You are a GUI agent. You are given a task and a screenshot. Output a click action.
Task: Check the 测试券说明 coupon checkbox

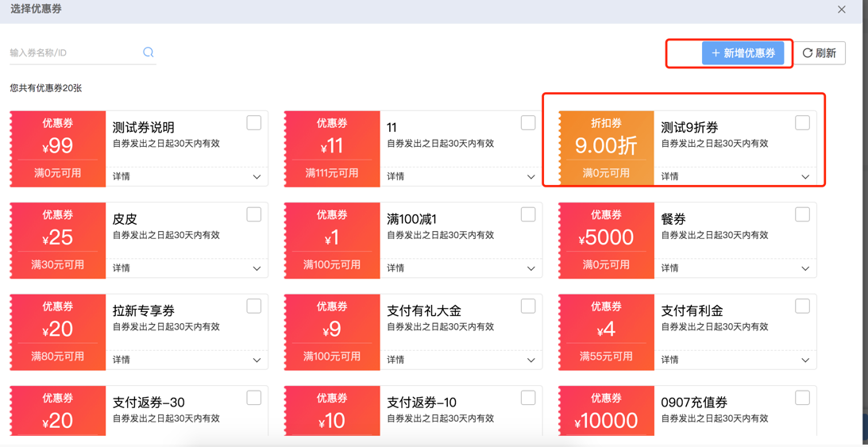pyautogui.click(x=254, y=123)
